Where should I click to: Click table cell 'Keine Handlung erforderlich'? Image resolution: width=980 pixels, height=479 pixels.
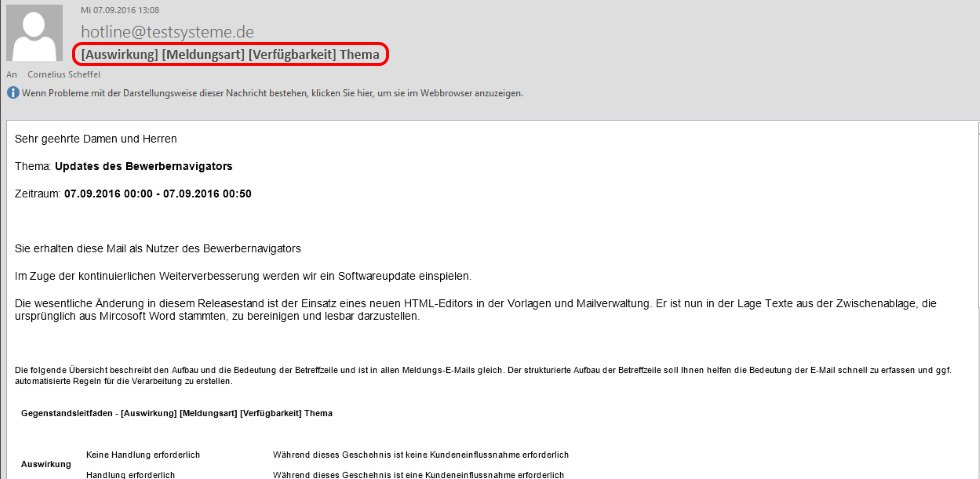tap(143, 455)
